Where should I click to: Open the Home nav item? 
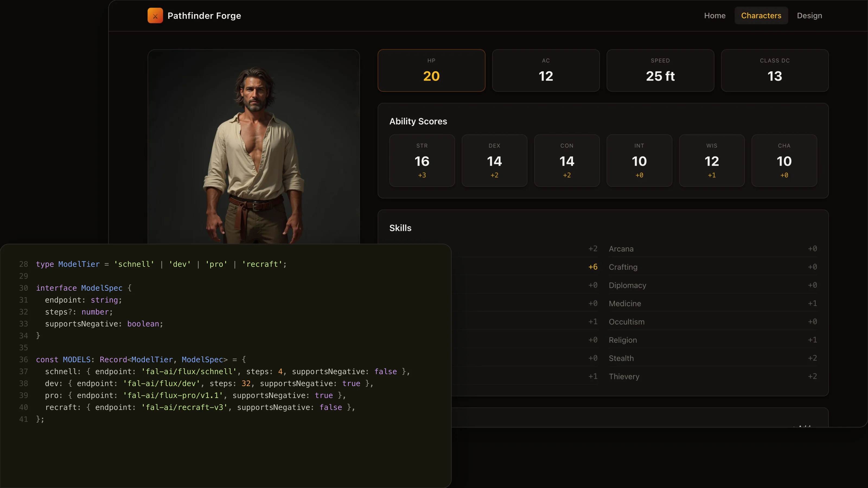click(x=715, y=15)
